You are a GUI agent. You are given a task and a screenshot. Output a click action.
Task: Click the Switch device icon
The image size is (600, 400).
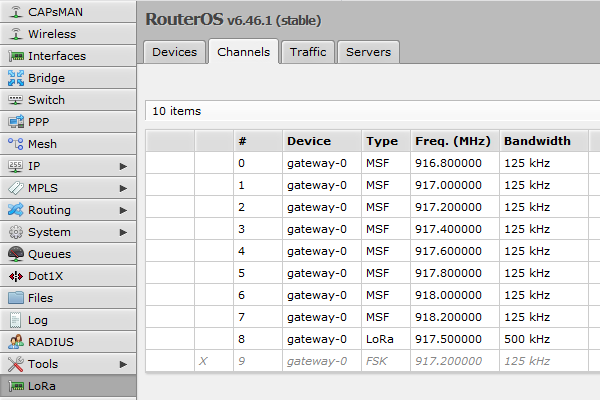[x=16, y=100]
